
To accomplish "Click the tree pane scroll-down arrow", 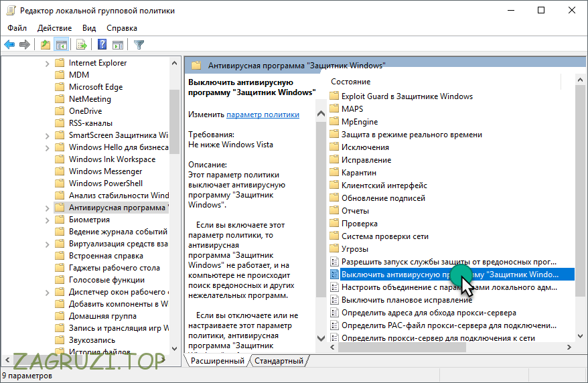I will 174,349.
